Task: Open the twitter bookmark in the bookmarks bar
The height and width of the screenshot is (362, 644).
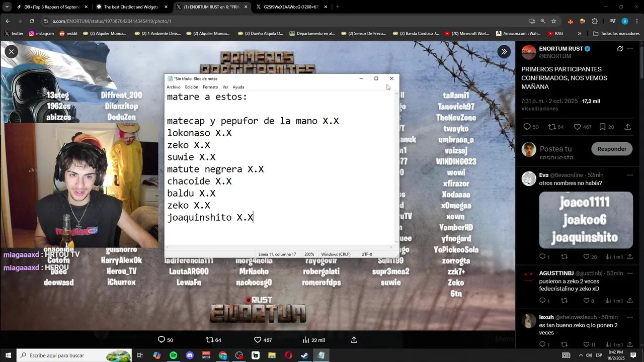Action: [x=14, y=33]
